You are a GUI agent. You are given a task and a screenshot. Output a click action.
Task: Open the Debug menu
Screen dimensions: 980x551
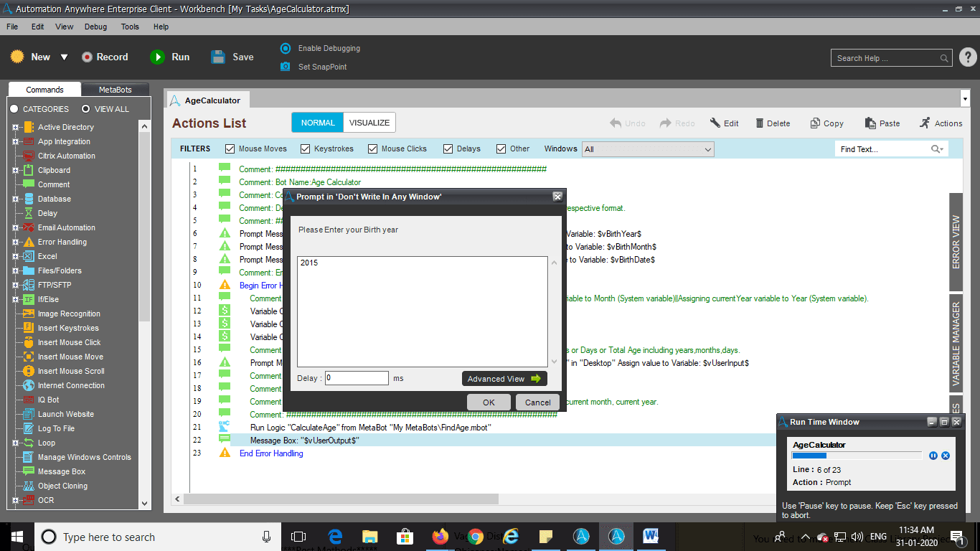(95, 27)
